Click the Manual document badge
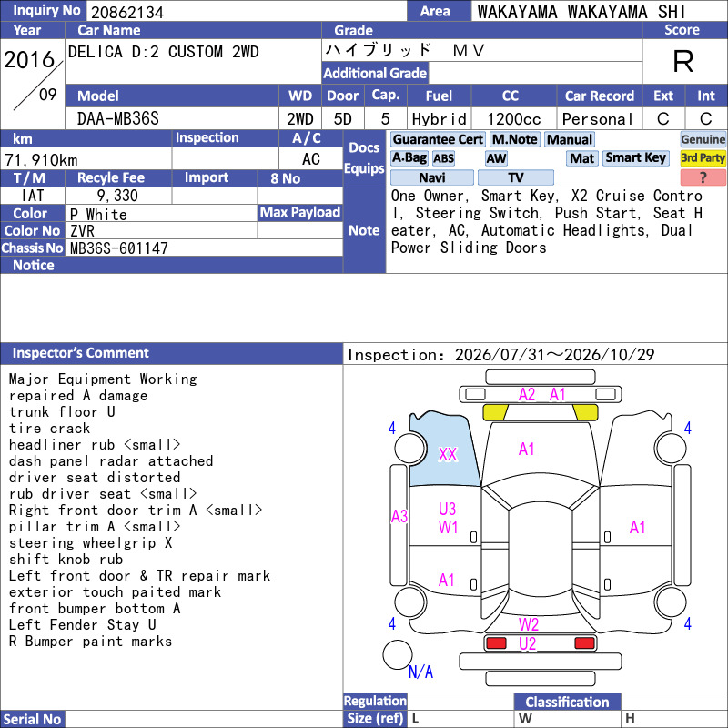The width and height of the screenshot is (728, 728). (x=570, y=139)
